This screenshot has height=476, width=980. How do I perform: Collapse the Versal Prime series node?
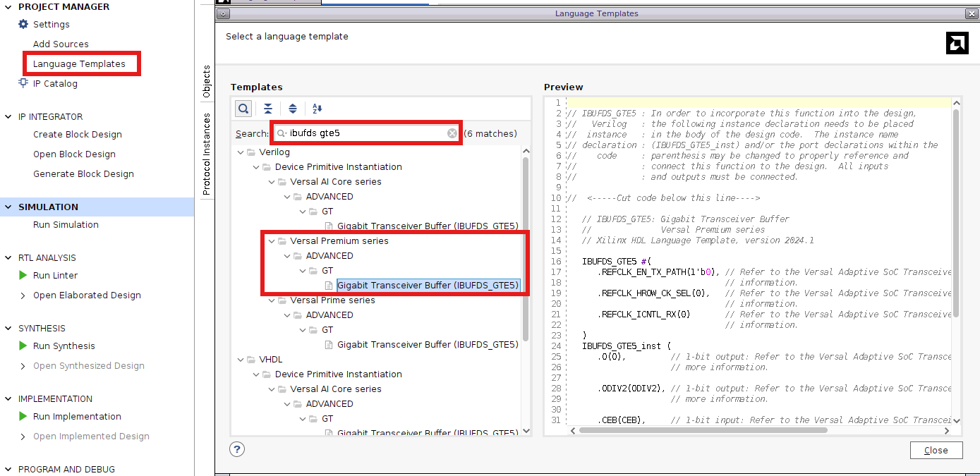pyautogui.click(x=272, y=300)
